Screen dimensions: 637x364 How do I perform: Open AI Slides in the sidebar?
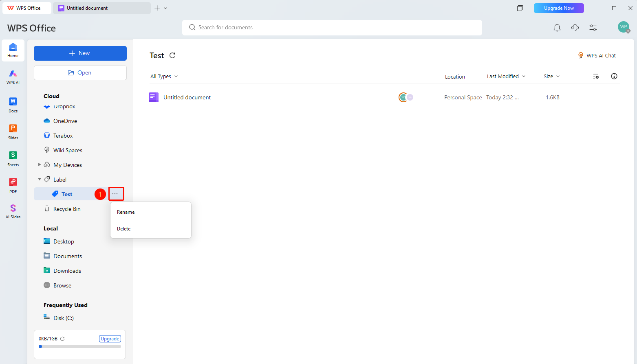(x=13, y=211)
